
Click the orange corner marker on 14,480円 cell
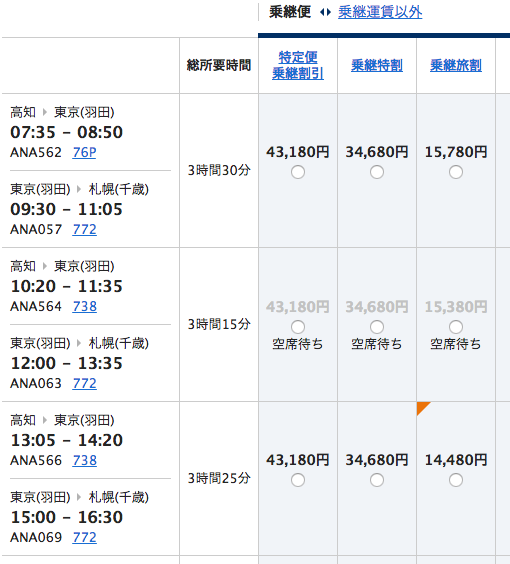(422, 407)
